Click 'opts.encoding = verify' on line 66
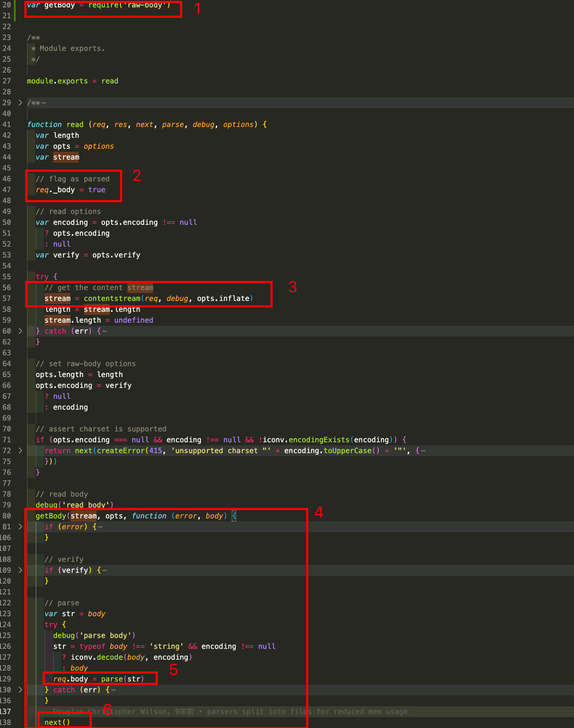The image size is (574, 728). [x=83, y=385]
